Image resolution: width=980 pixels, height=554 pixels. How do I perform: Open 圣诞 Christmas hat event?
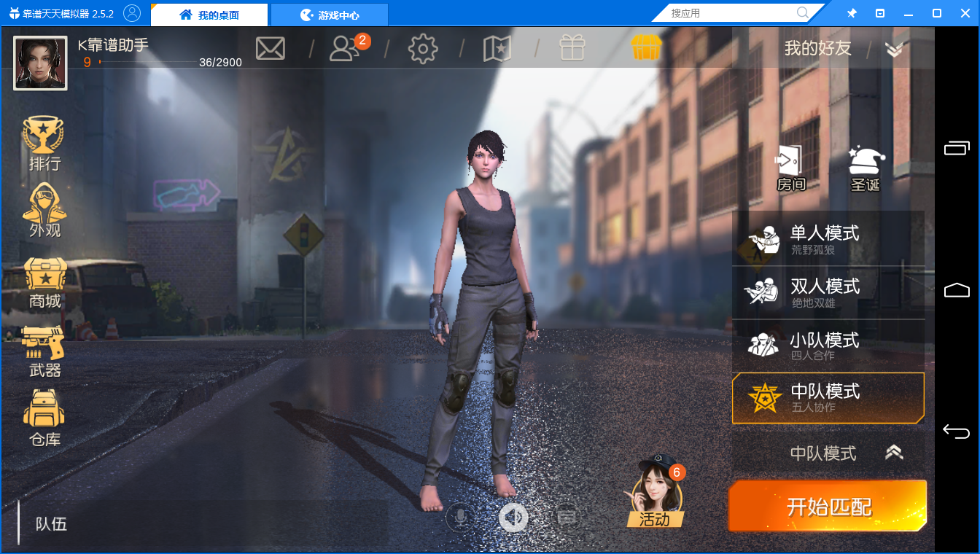pyautogui.click(x=866, y=168)
